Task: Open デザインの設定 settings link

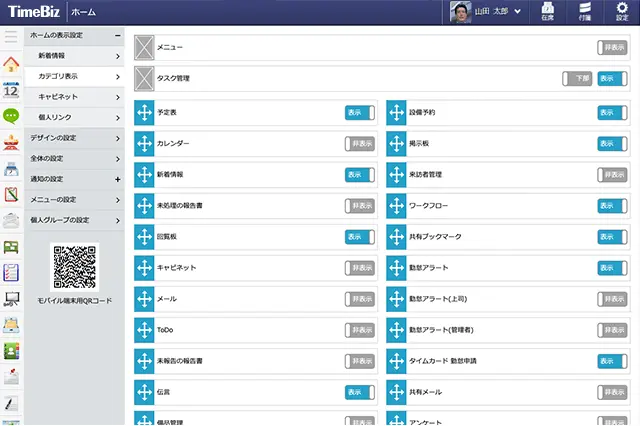Action: pos(75,138)
